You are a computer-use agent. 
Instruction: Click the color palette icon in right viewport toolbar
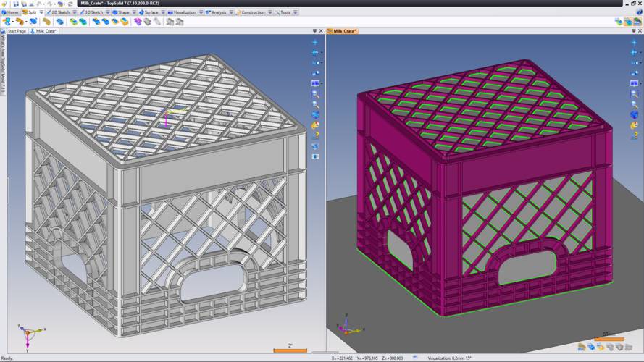tap(635, 125)
